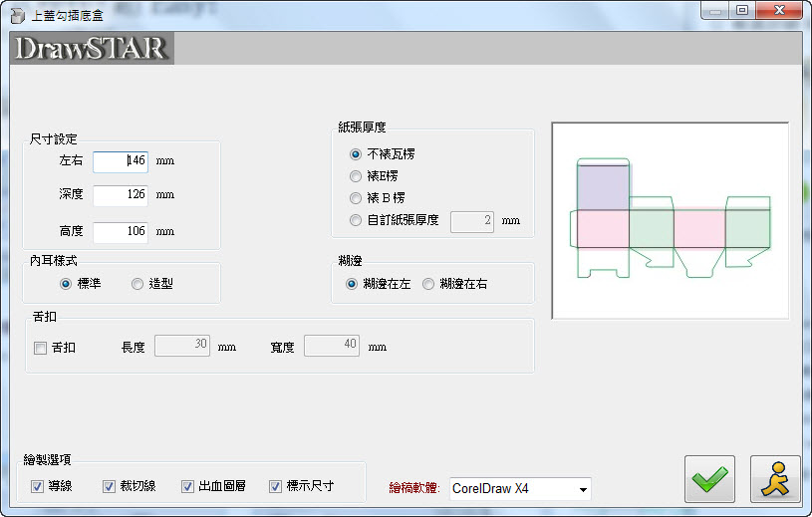Select 不裱瓦楞 paper thickness option
Screen dimensions: 812x517
pyautogui.click(x=356, y=154)
